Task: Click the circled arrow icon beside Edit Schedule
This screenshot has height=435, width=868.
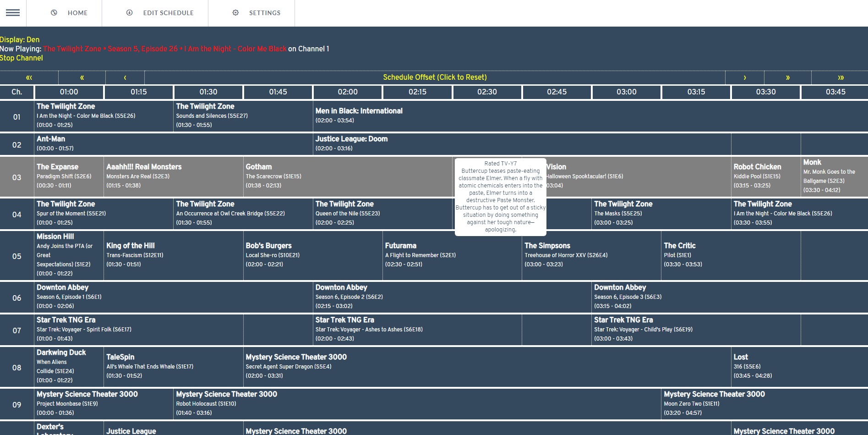Action: [129, 13]
